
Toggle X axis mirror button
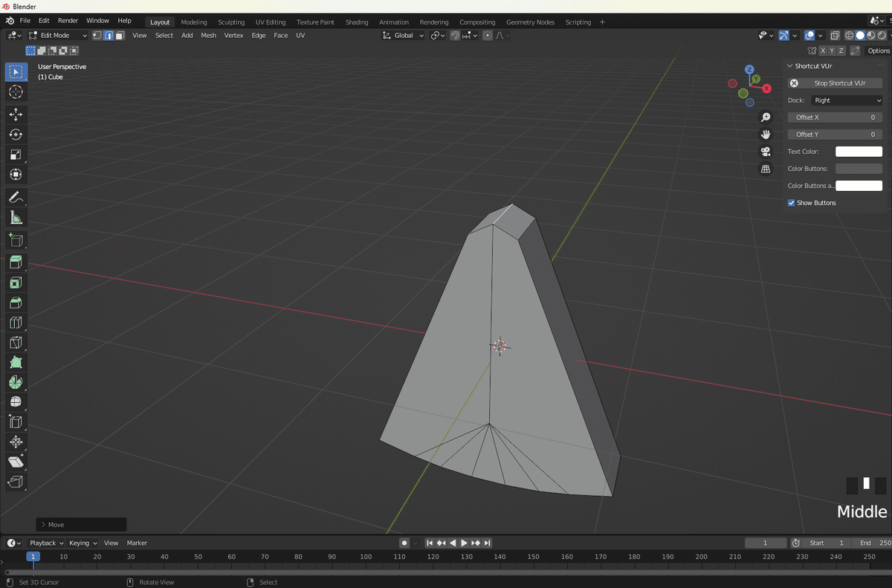[x=823, y=51]
